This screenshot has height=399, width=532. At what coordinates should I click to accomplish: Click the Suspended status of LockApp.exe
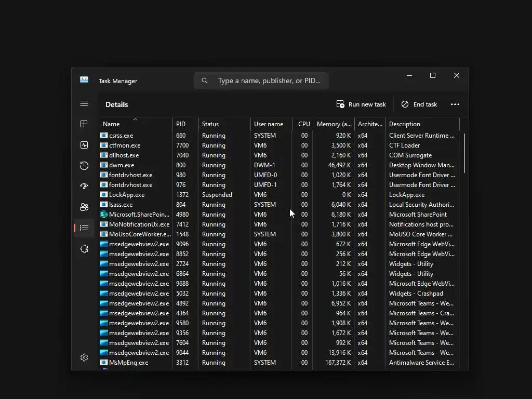(217, 195)
